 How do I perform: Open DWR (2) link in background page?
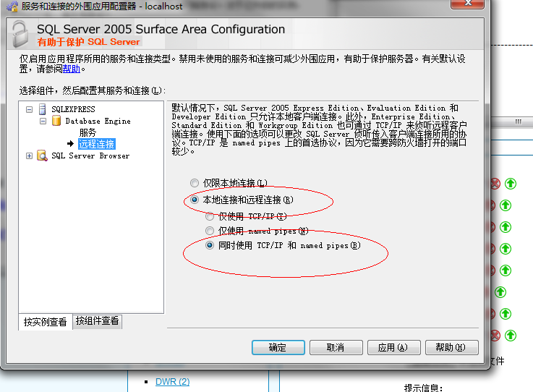click(x=172, y=382)
